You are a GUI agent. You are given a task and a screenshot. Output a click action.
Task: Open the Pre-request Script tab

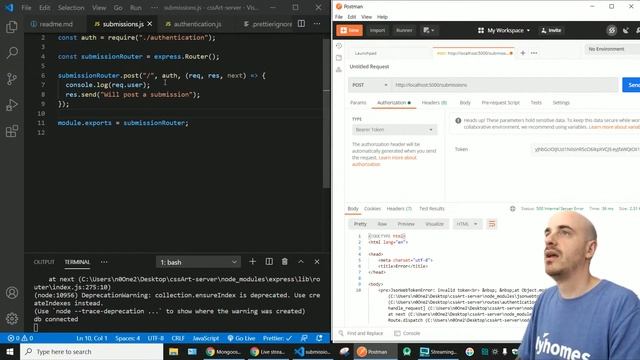[500, 103]
